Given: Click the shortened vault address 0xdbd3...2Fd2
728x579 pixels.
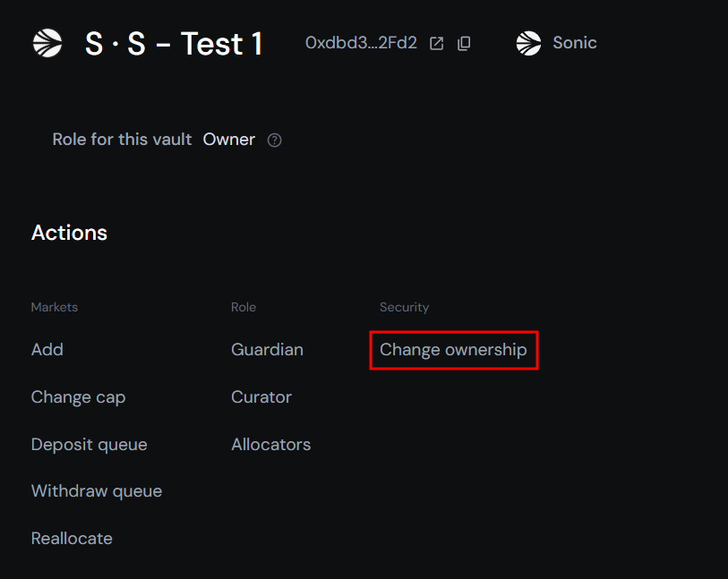Looking at the screenshot, I should 361,43.
